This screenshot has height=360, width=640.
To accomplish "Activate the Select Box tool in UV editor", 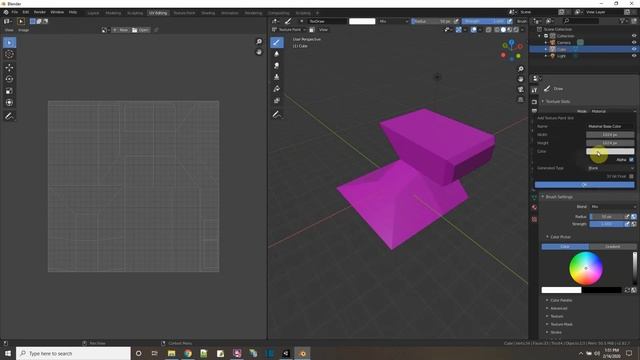I will [9, 42].
